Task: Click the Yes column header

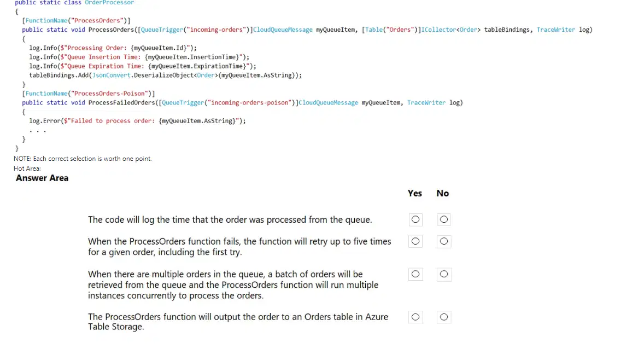Action: click(x=414, y=193)
